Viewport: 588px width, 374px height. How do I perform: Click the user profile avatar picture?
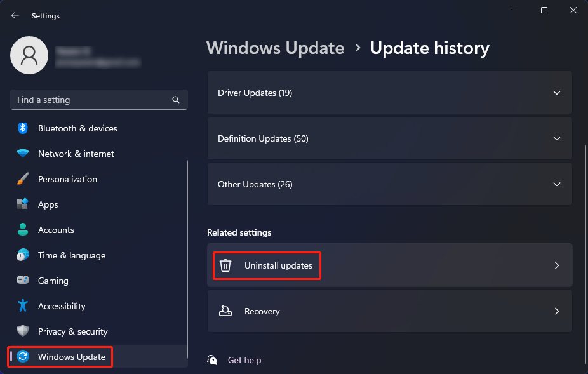tap(29, 55)
